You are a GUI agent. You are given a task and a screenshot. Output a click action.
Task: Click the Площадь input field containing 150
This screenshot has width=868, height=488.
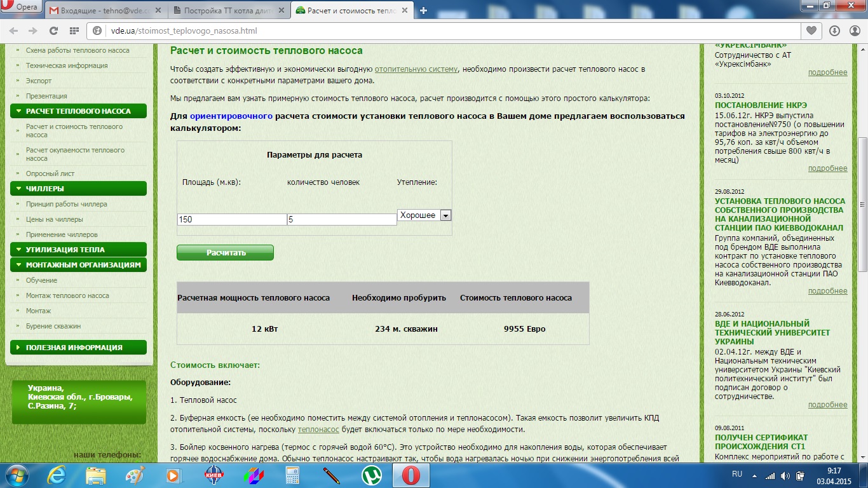point(232,219)
